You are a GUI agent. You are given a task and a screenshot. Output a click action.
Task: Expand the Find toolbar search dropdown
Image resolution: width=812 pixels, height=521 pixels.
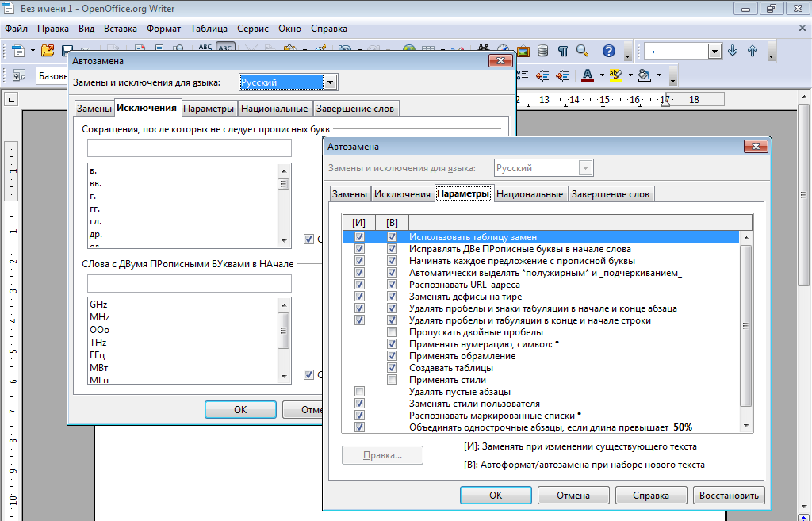click(714, 51)
